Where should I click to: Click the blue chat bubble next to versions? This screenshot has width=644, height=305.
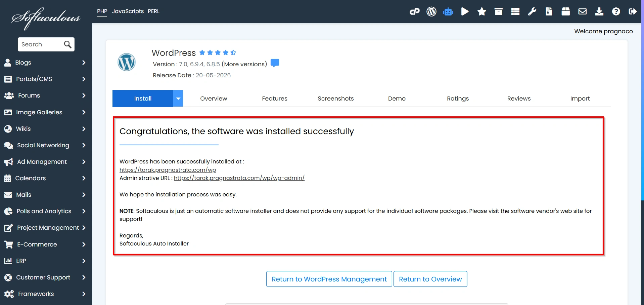(x=275, y=63)
